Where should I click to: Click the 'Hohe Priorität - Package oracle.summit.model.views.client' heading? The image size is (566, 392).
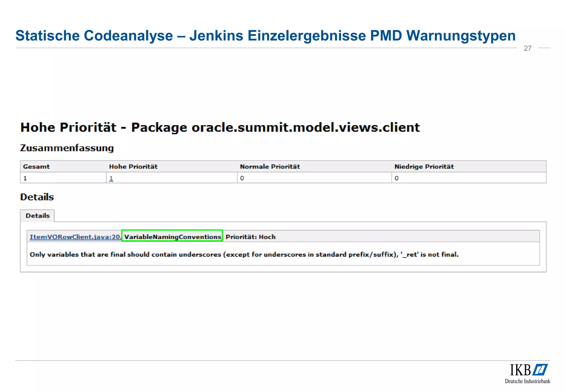click(x=220, y=128)
